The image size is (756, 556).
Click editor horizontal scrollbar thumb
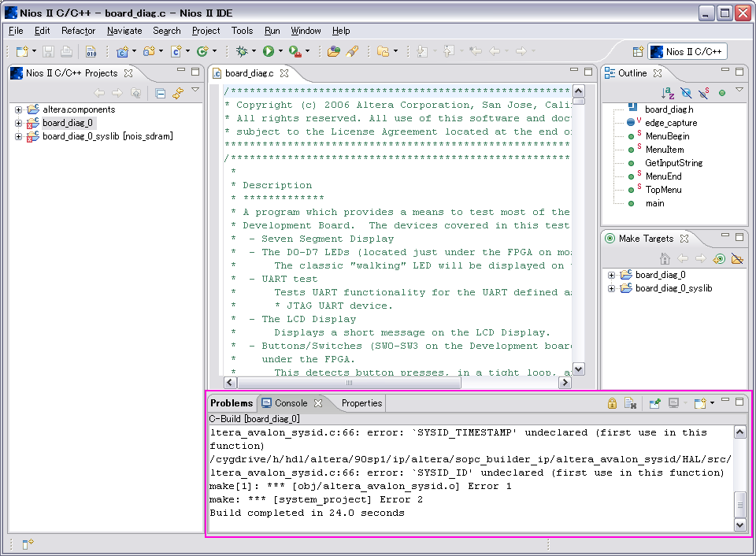[350, 383]
